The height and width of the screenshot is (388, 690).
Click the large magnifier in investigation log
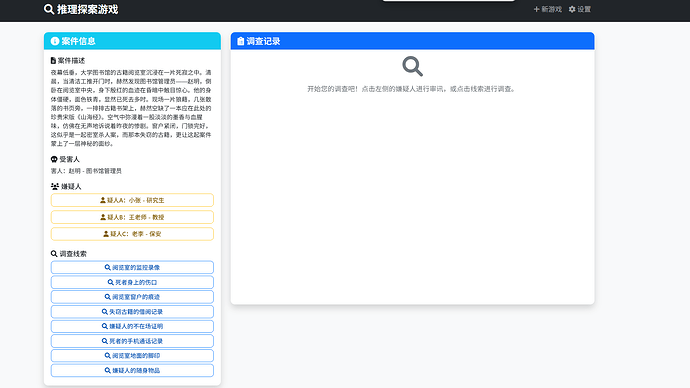pos(412,66)
